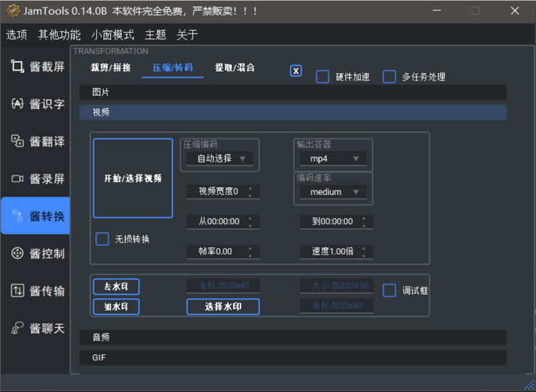Click the 视频宽度 input field

pyautogui.click(x=218, y=192)
